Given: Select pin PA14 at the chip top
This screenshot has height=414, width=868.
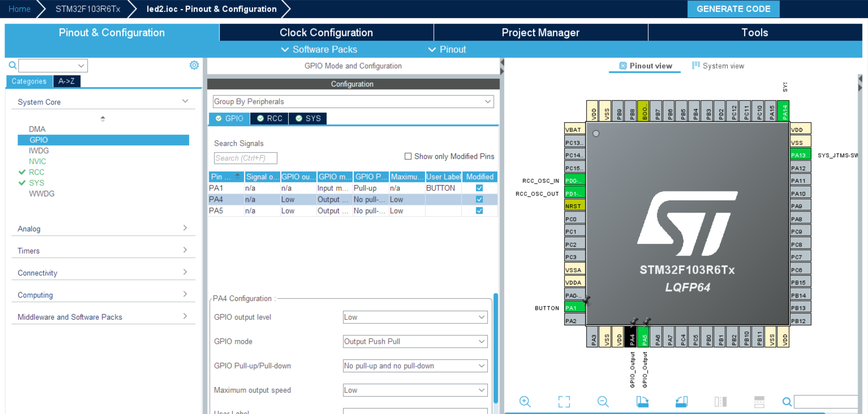Looking at the screenshot, I should pyautogui.click(x=784, y=111).
